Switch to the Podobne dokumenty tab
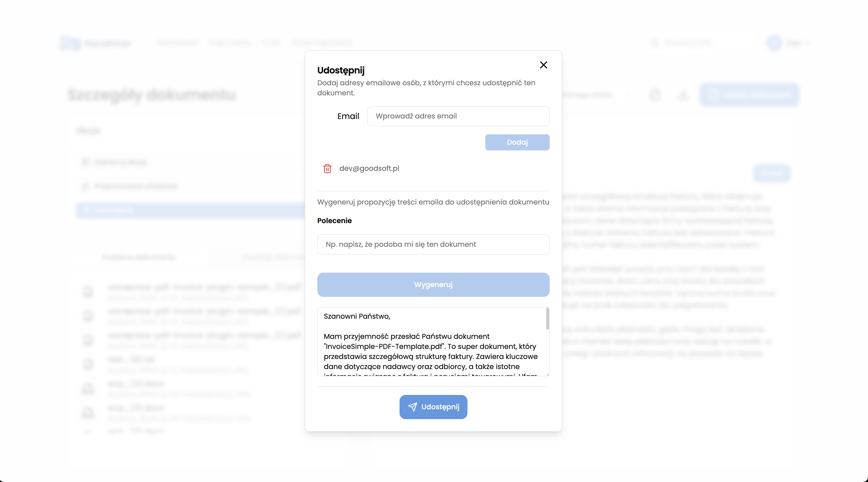 pyautogui.click(x=139, y=257)
